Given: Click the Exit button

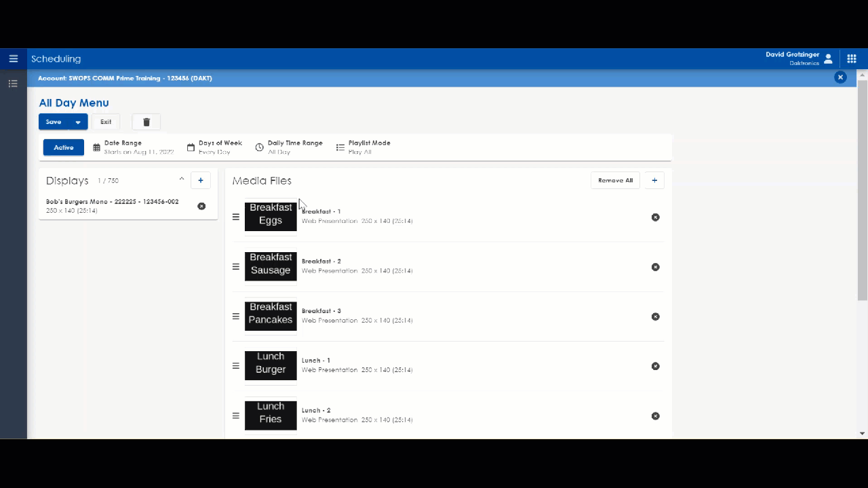Looking at the screenshot, I should coord(106,122).
